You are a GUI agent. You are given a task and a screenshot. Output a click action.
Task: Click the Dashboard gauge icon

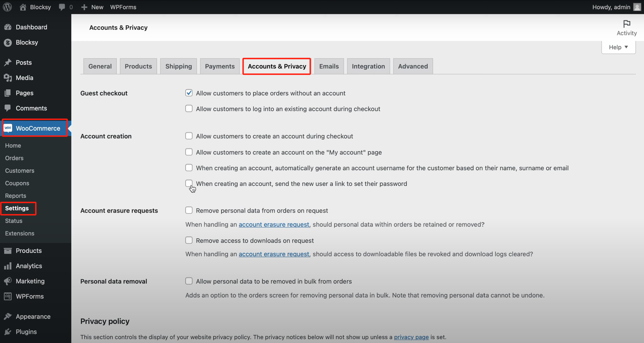[x=8, y=27]
